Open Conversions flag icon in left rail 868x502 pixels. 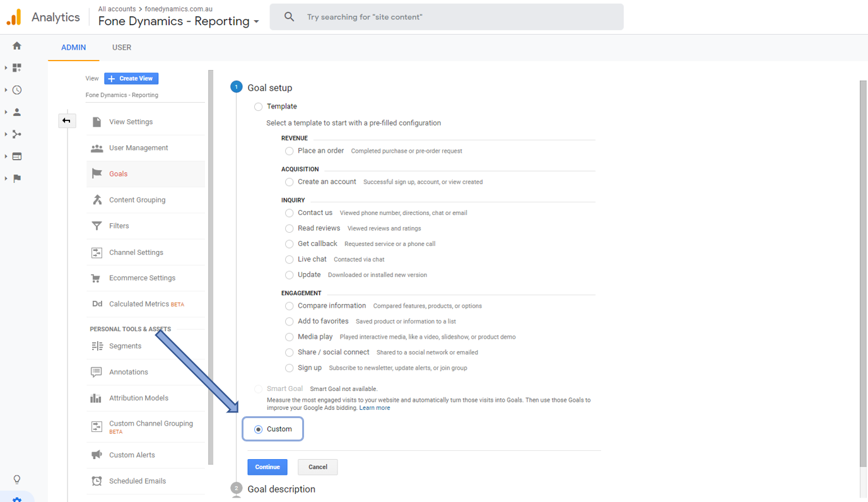click(x=17, y=178)
